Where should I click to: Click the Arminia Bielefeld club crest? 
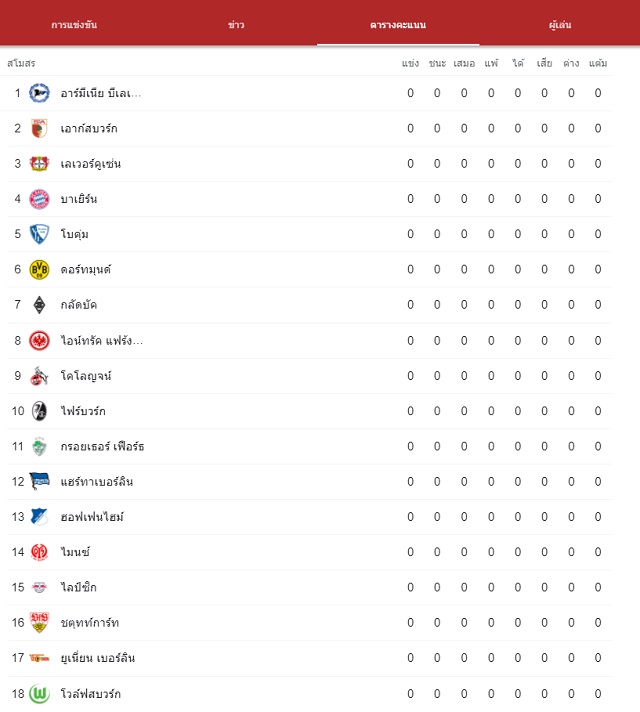click(x=39, y=93)
